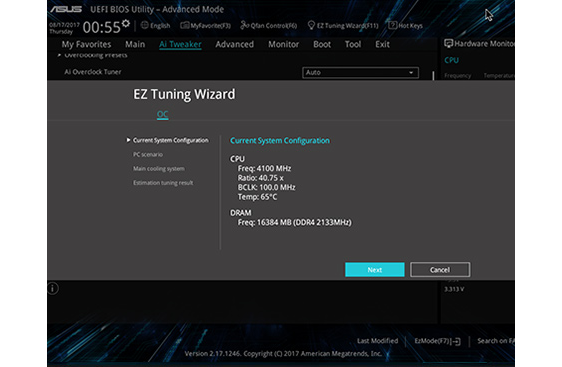Select the OC tab in the wizard
The image size is (562, 367).
point(162,115)
